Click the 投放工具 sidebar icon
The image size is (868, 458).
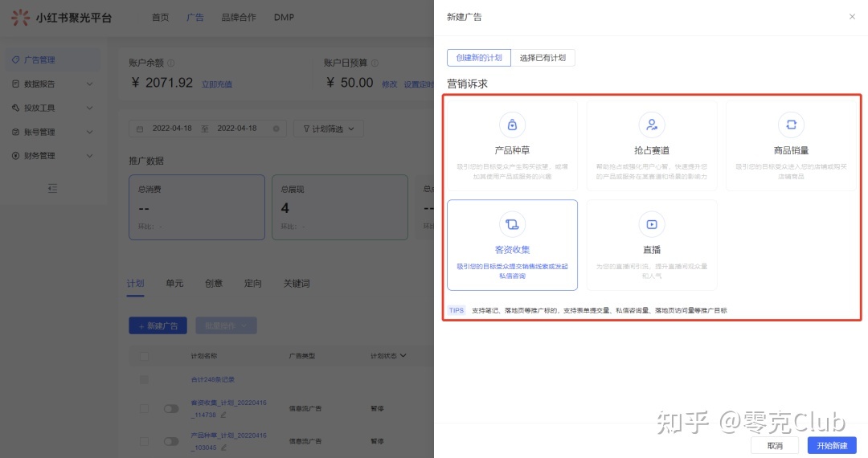15,108
